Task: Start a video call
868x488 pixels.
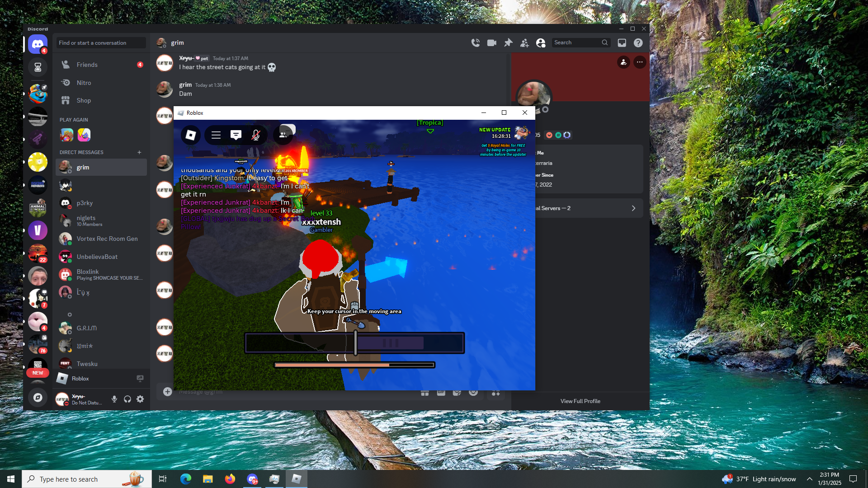Action: (x=491, y=42)
